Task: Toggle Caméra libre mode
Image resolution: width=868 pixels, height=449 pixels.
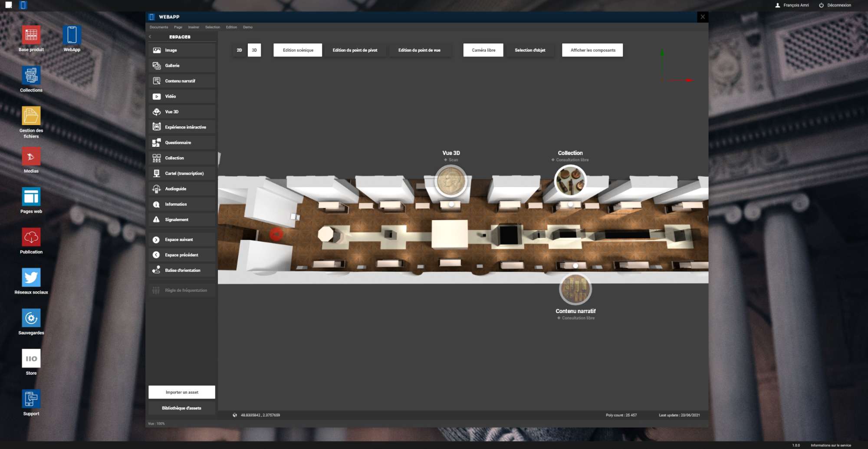Action: click(x=483, y=50)
